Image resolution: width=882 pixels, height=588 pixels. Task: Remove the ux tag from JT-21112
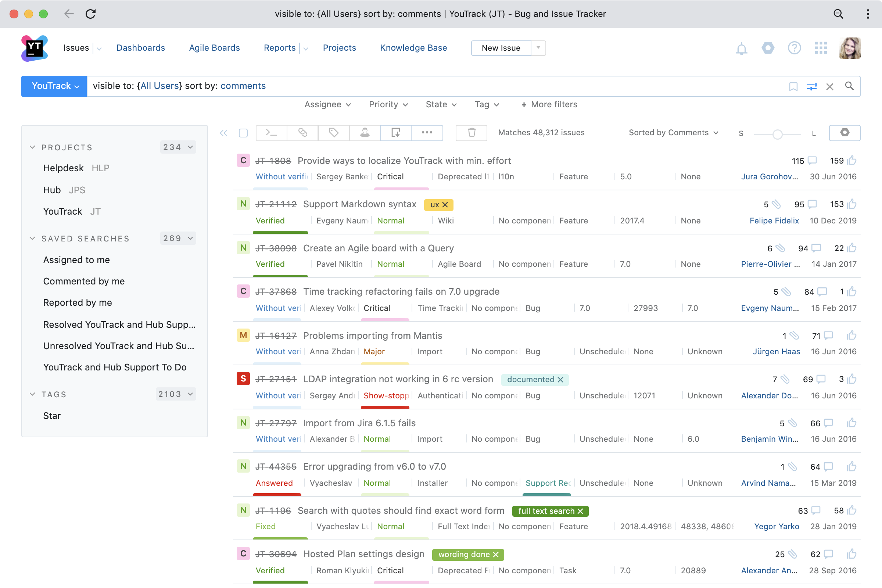tap(445, 205)
